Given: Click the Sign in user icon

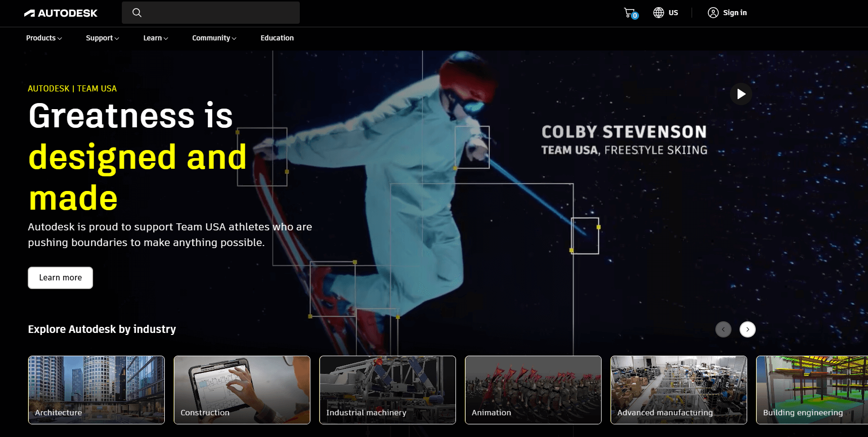Looking at the screenshot, I should (x=713, y=13).
